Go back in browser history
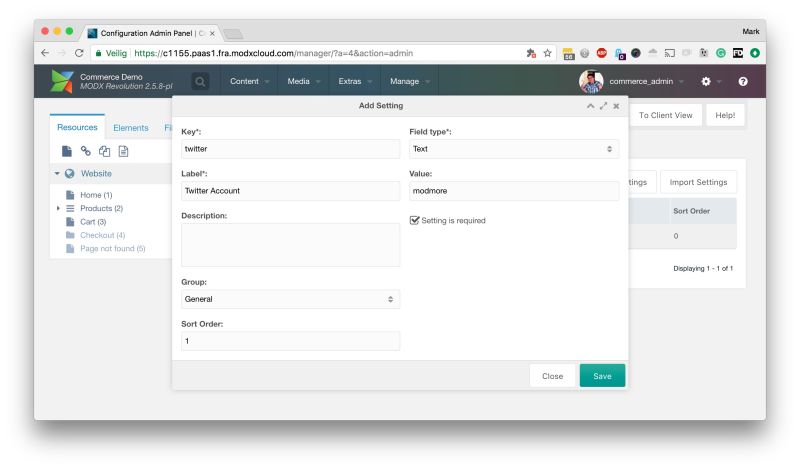 click(x=45, y=53)
